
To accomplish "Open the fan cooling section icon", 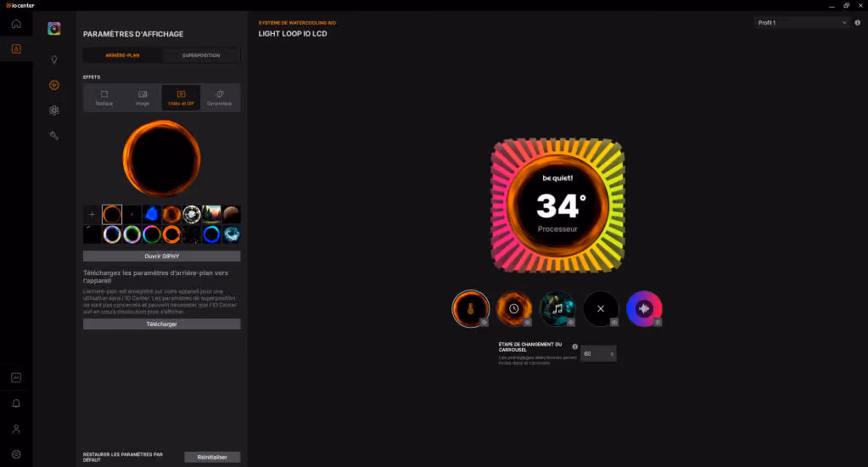I will (x=53, y=110).
